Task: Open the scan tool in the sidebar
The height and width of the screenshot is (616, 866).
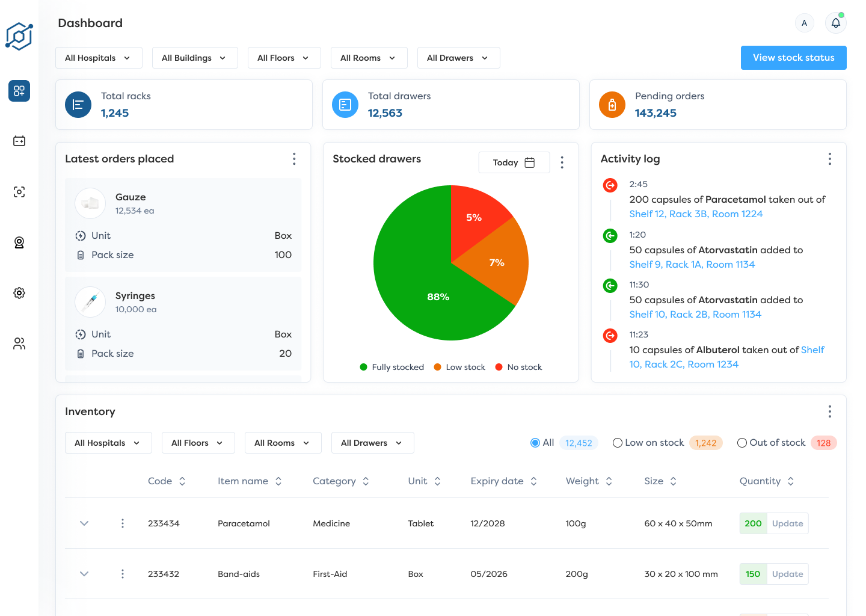Action: pyautogui.click(x=19, y=191)
